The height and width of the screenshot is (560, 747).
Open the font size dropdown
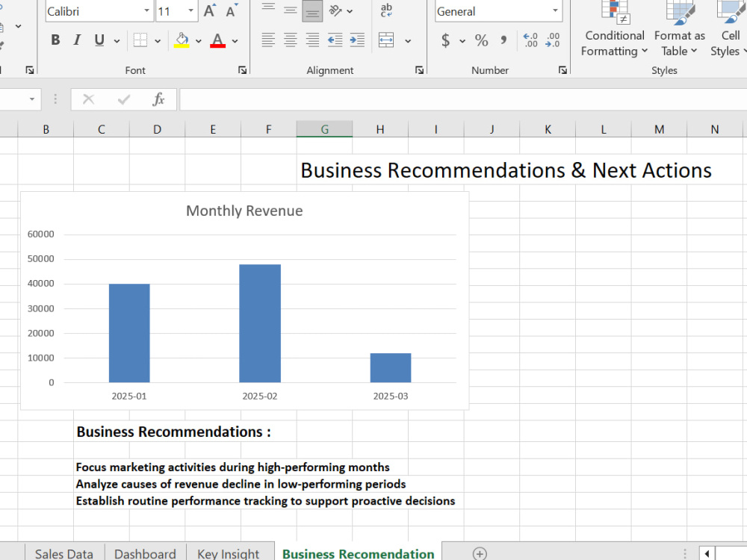[x=190, y=11]
